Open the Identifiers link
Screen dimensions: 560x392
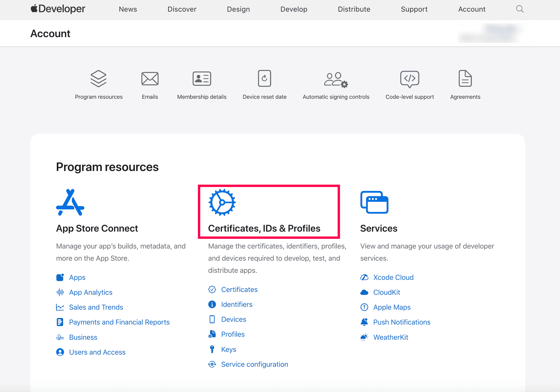(237, 304)
